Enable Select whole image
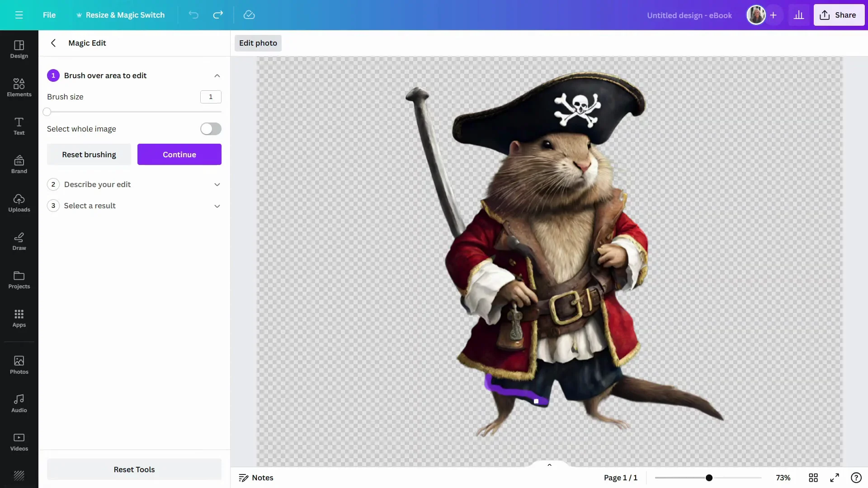868x488 pixels. pos(210,129)
